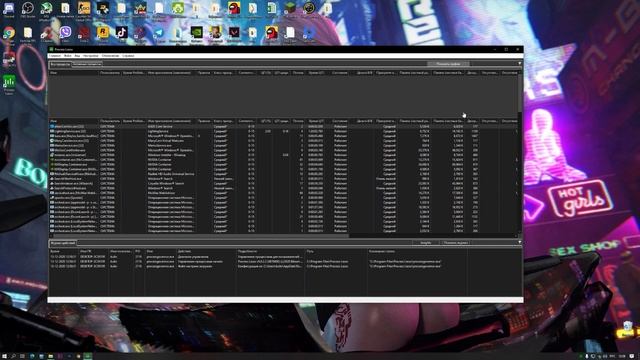
Task: Select the Журнал действий tab
Action: [x=63, y=243]
